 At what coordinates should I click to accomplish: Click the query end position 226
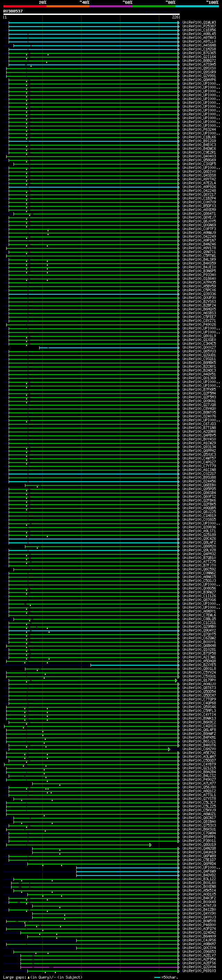tap(175, 17)
